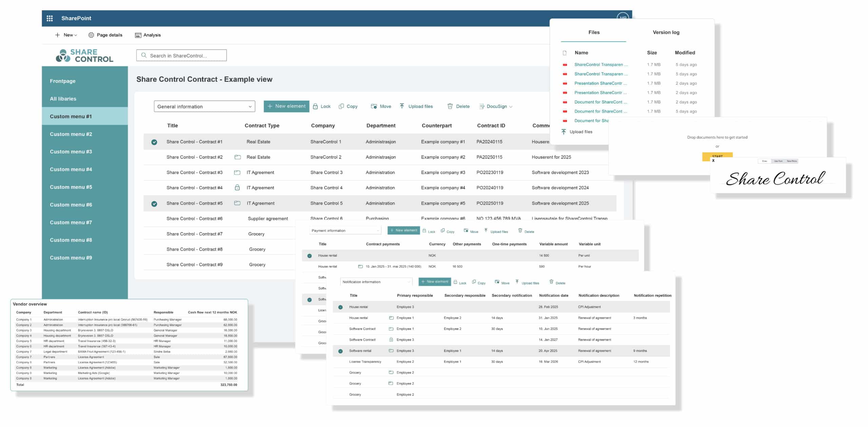Screen dimensions: 868x427
Task: Open the General information dropdown
Action: coord(204,106)
